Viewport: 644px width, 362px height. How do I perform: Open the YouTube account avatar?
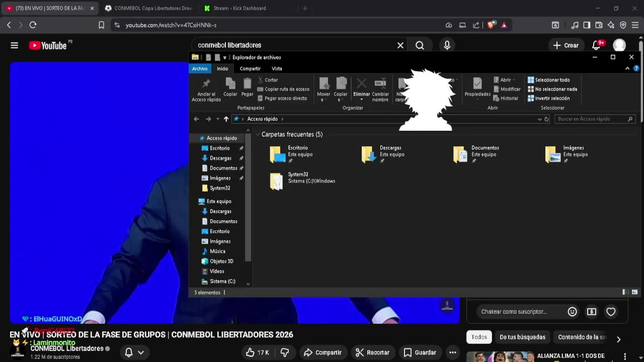(x=619, y=45)
